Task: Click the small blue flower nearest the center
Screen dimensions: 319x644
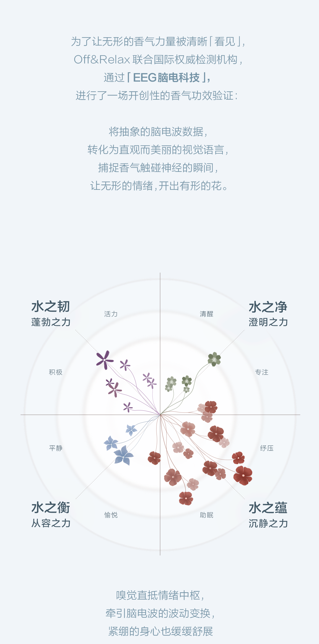Action: point(131,429)
